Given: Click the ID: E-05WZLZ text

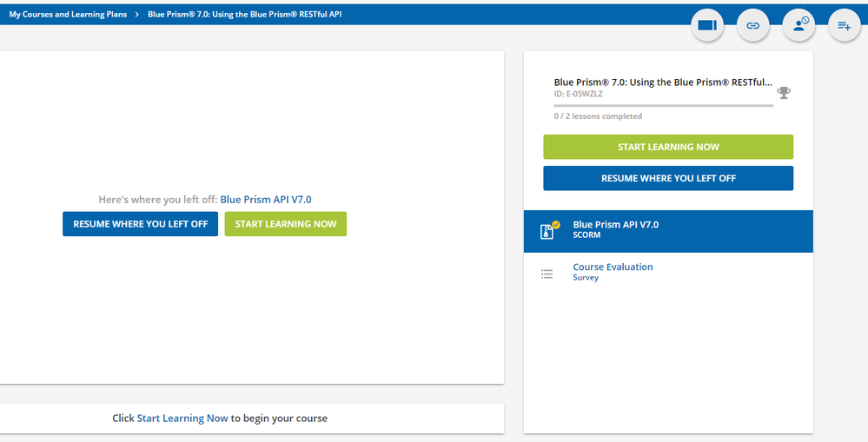Looking at the screenshot, I should pyautogui.click(x=579, y=94).
